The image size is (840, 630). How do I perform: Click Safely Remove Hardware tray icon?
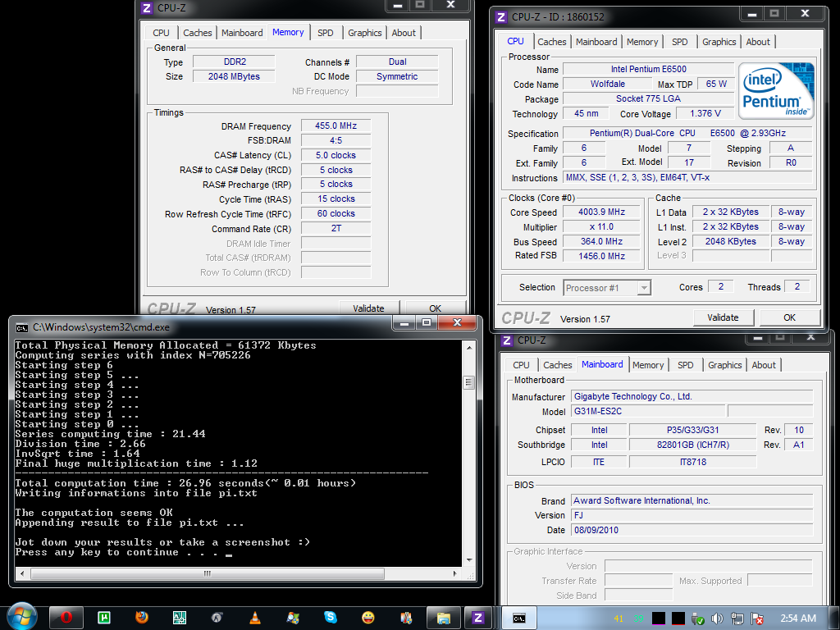tap(697, 619)
